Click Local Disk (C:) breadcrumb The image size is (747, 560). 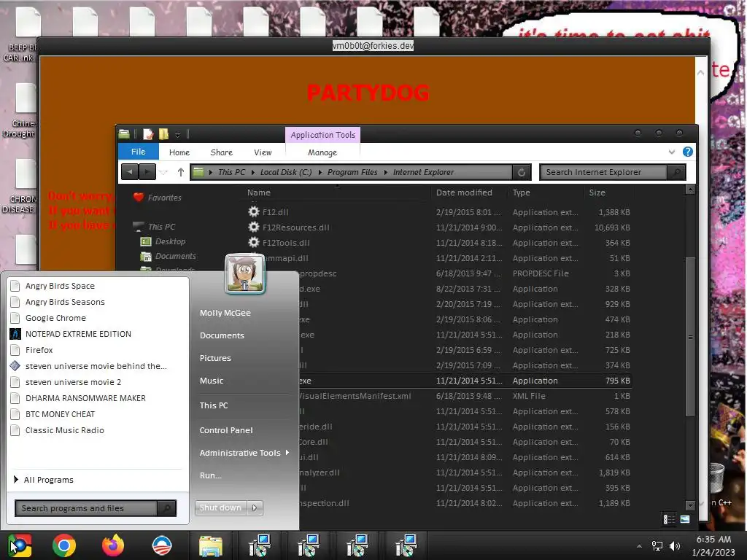tap(286, 172)
